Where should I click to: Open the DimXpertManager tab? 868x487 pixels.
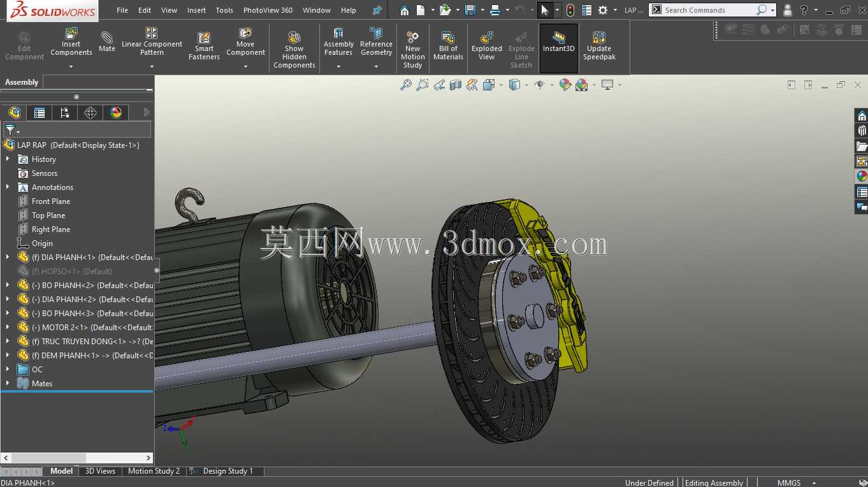pyautogui.click(x=90, y=113)
